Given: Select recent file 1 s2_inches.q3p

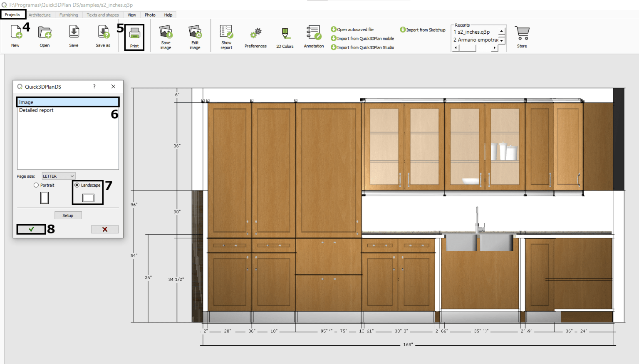Looking at the screenshot, I should pos(474,32).
